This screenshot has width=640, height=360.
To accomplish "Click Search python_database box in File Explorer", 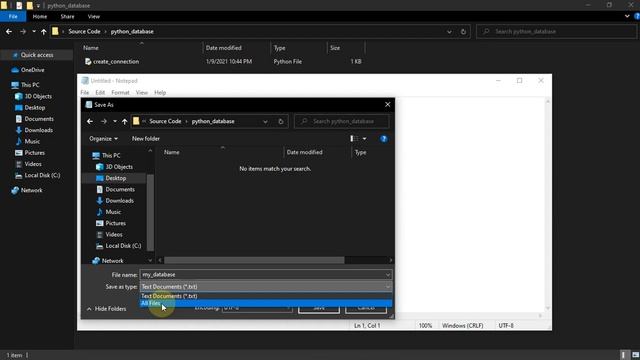I will click(556, 31).
